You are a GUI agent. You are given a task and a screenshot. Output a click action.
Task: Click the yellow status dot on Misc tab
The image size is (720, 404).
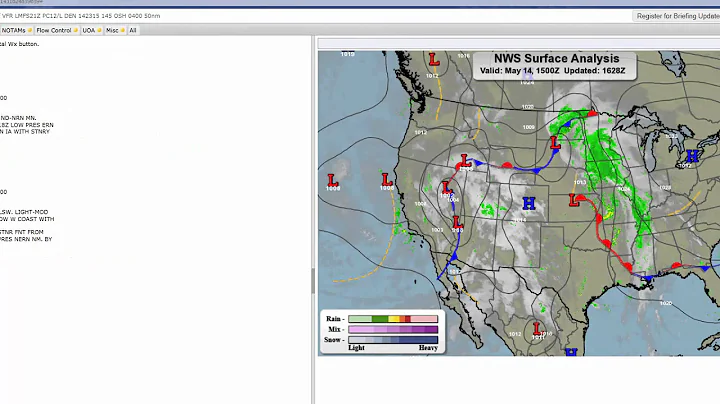[123, 30]
